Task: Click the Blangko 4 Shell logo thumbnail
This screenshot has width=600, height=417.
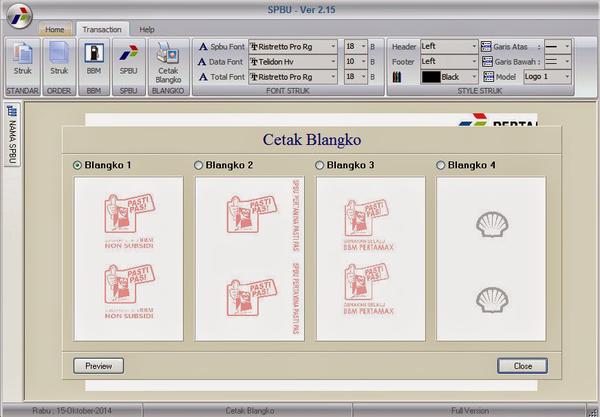Action: pyautogui.click(x=491, y=259)
